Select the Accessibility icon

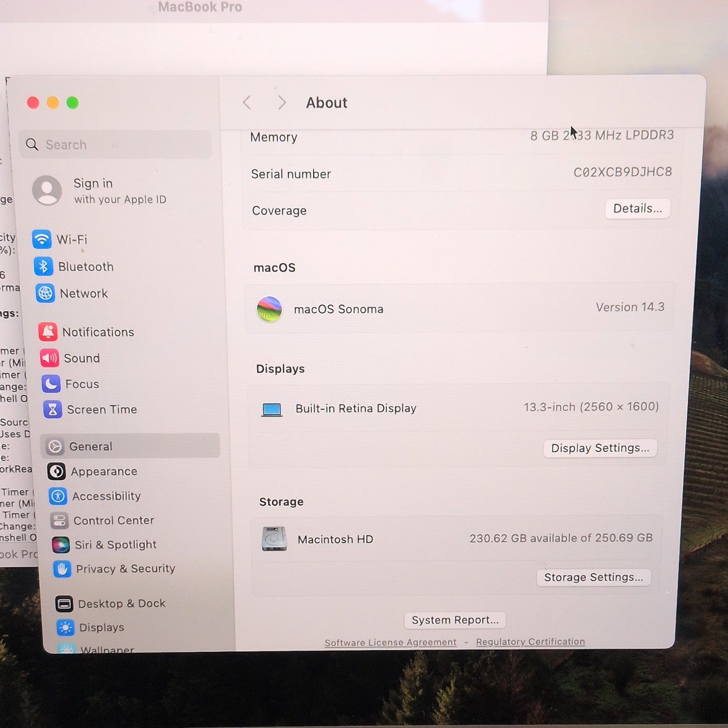pos(58,496)
